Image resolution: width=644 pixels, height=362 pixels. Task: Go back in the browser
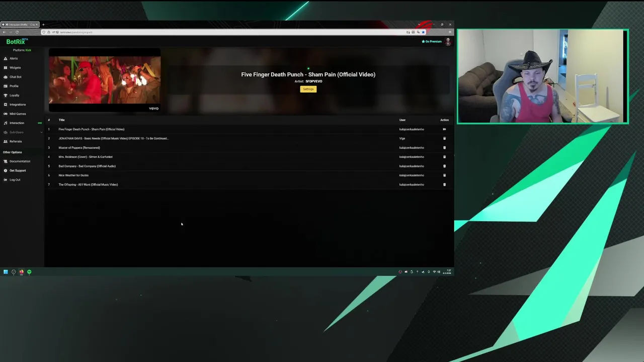coord(5,32)
